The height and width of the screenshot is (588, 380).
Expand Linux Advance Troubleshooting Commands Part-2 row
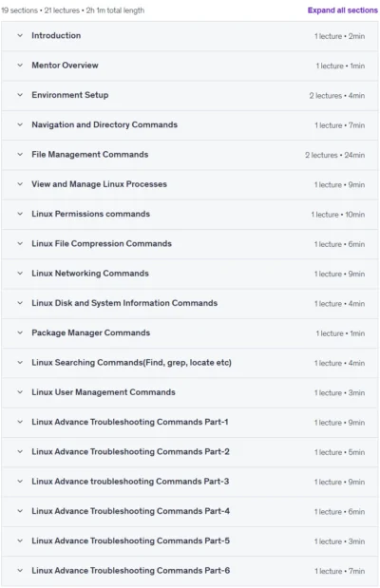(189, 452)
